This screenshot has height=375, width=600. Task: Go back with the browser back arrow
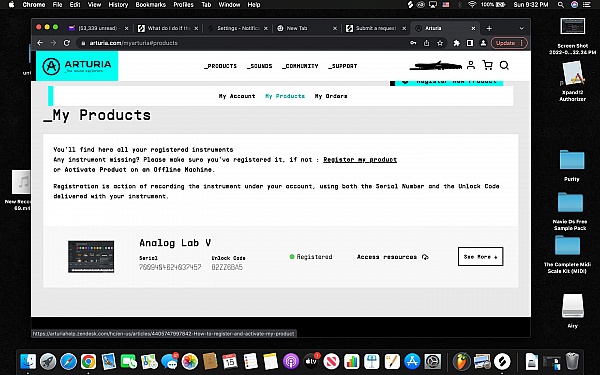[40, 43]
